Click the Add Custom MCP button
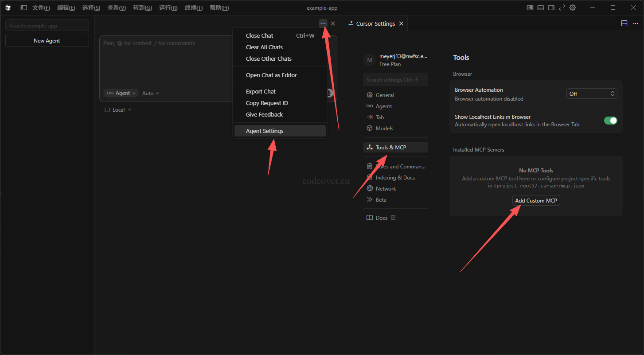The width and height of the screenshot is (644, 355). 536,200
